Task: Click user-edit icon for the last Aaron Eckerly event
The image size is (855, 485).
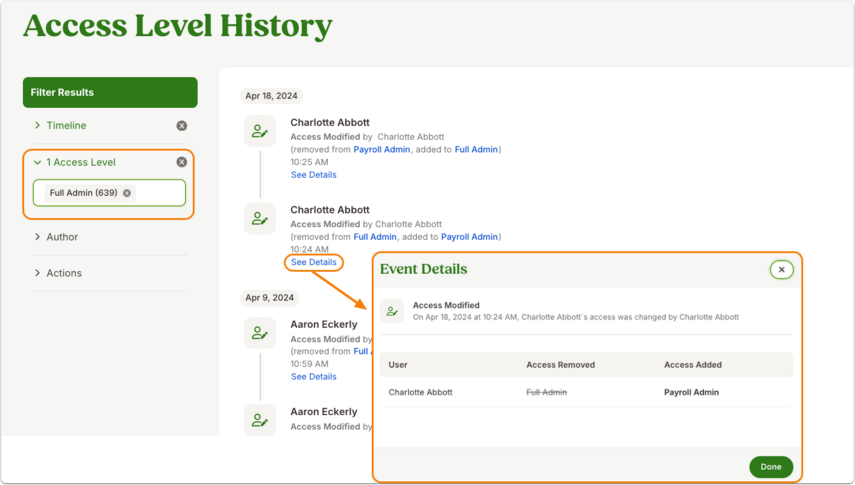Action: pos(260,420)
